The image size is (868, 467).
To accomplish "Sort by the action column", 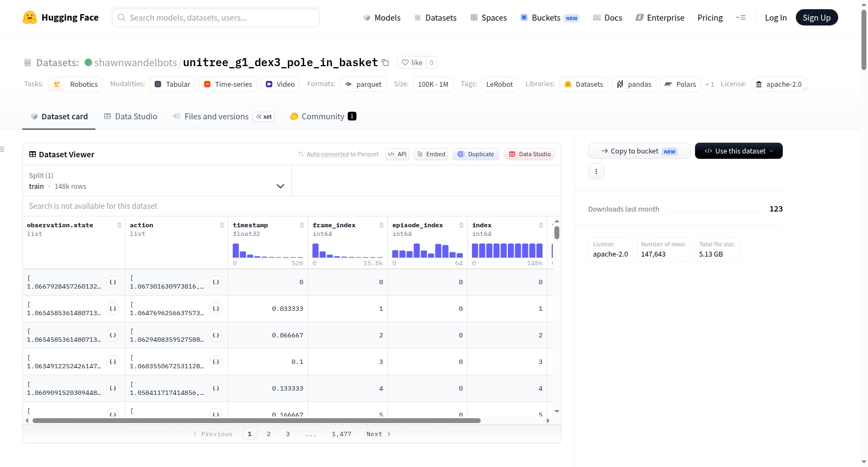I will [222, 225].
